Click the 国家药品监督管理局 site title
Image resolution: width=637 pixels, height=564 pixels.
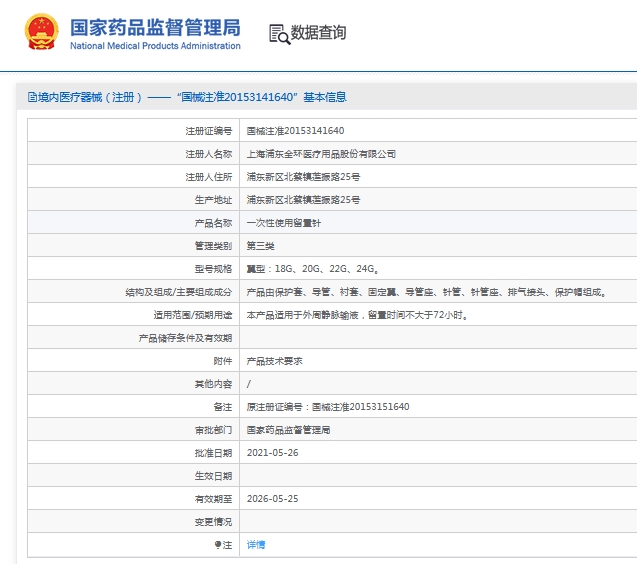pyautogui.click(x=155, y=28)
